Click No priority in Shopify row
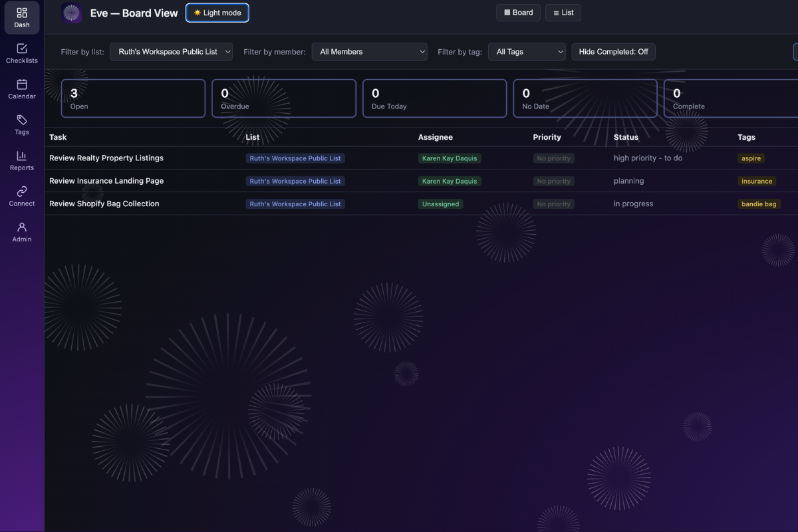The image size is (798, 532). tap(554, 204)
